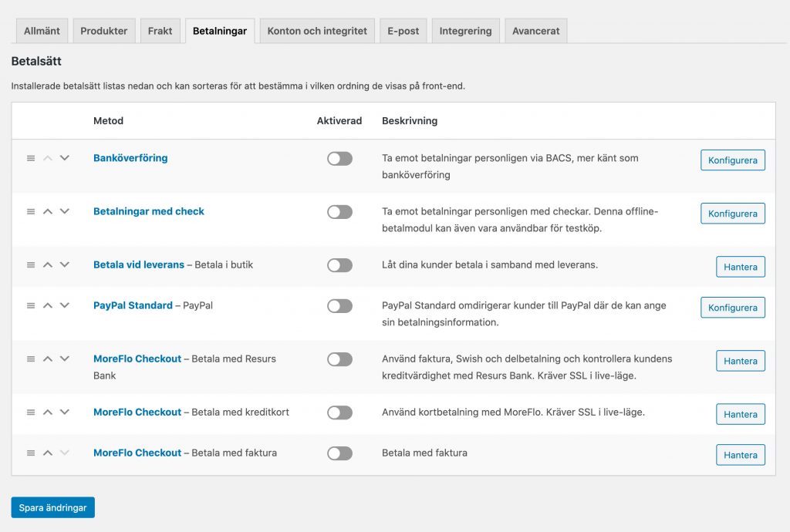Move MoreFlo Resurs Bank row up
Viewport: 790px width, 532px height.
48,359
